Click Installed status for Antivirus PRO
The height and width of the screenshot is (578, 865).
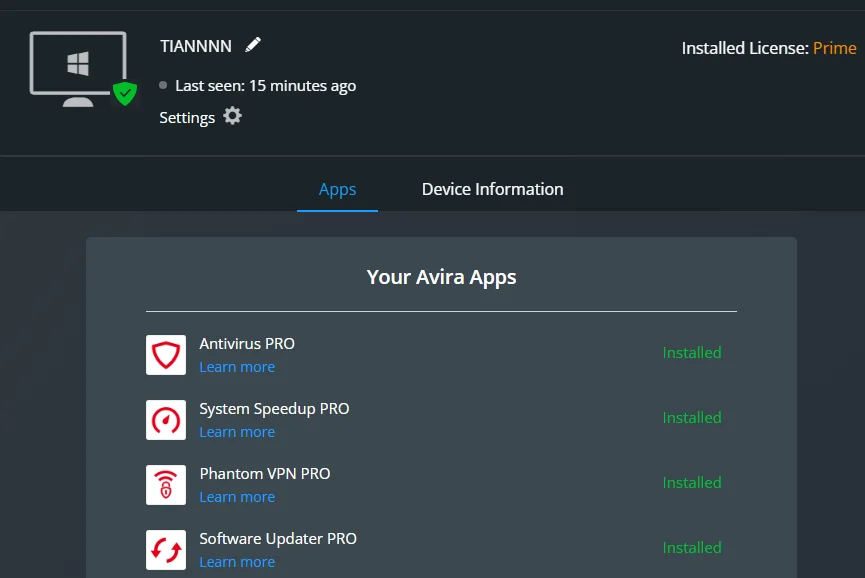(692, 352)
